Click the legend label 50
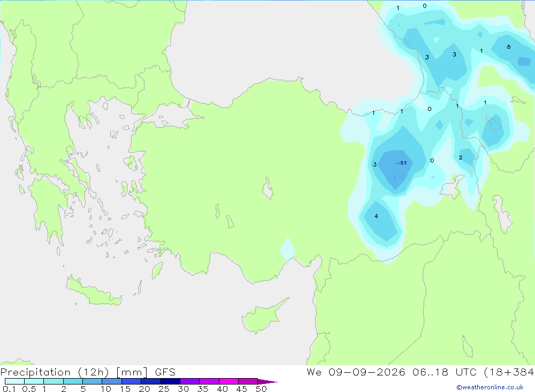Viewport: 535px width, 392px height. point(261,389)
